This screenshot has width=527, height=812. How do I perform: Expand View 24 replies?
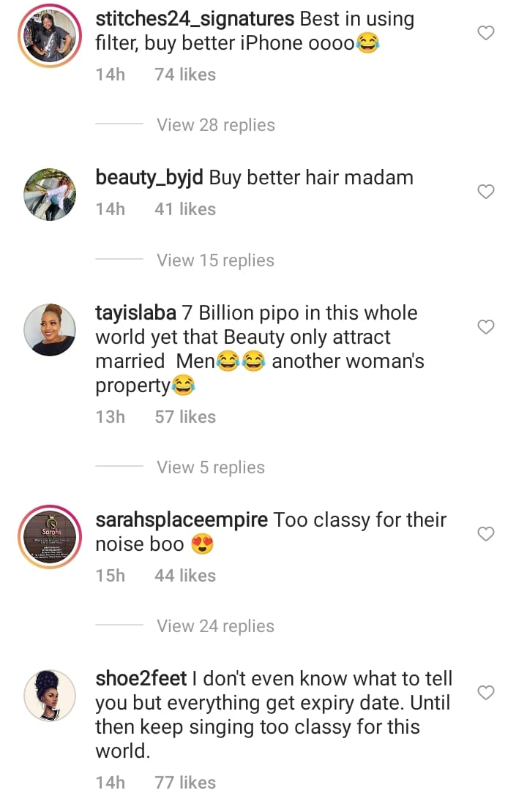coord(216,626)
